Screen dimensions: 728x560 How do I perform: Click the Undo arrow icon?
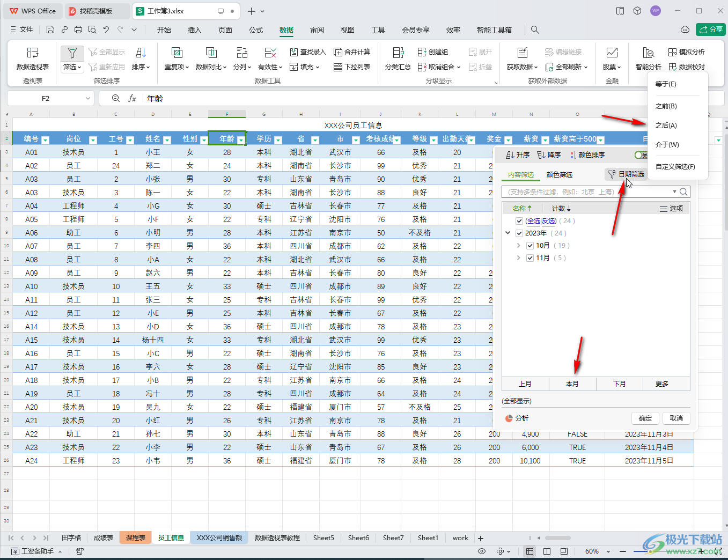(106, 30)
